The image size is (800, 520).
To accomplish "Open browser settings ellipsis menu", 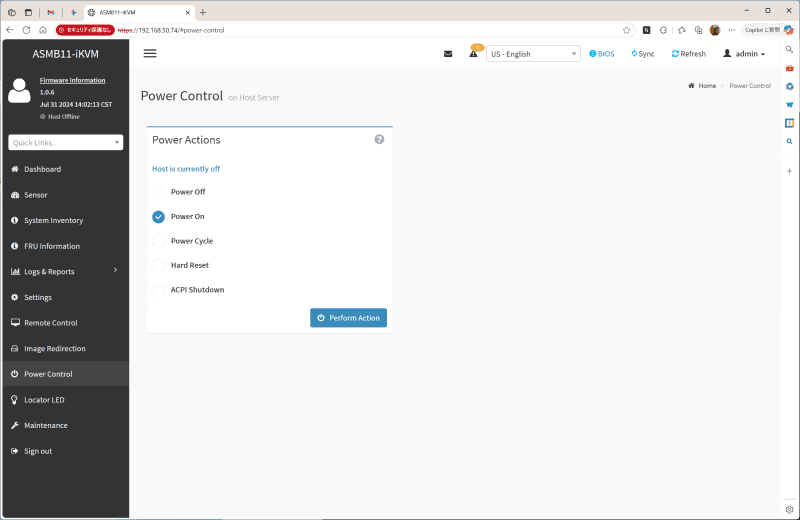I will point(732,30).
